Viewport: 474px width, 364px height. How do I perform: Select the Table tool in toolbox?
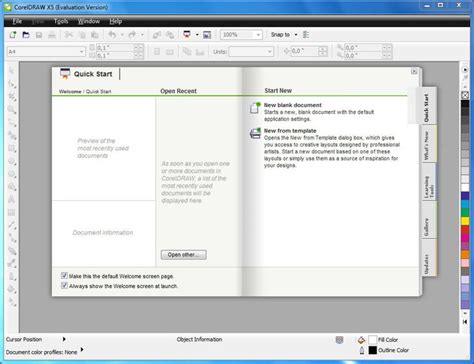(12, 212)
